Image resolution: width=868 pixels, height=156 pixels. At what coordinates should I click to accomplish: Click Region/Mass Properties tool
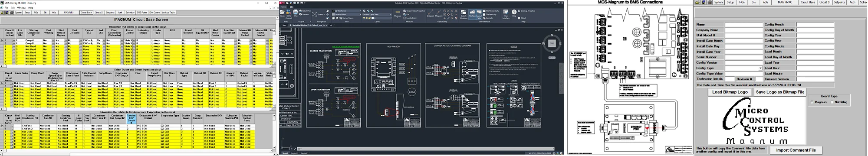414,11
